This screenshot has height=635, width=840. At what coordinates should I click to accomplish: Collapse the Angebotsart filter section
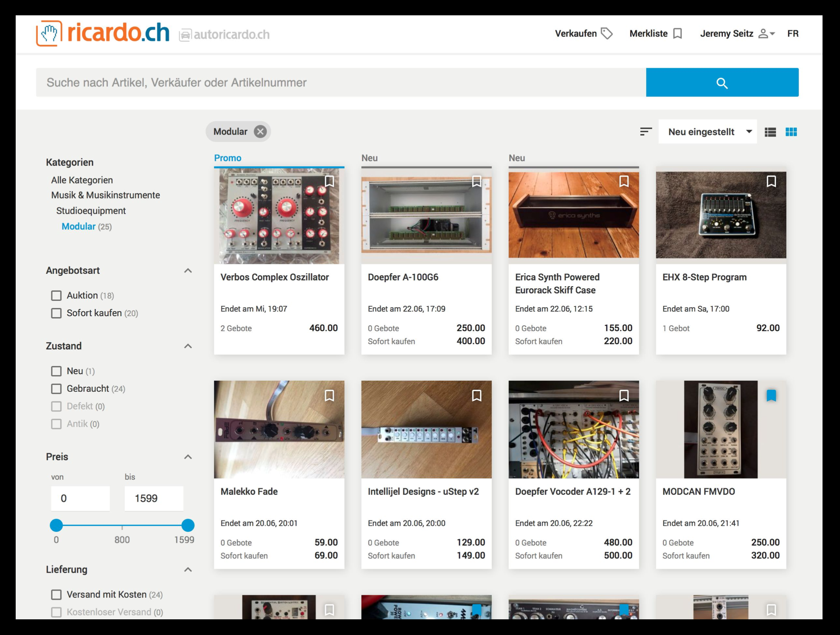(x=188, y=270)
